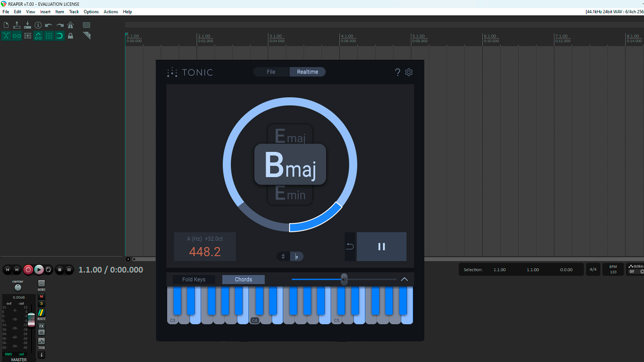The height and width of the screenshot is (362, 644).
Task: Open Project Settings info icon in toolbar
Action: tap(38, 25)
